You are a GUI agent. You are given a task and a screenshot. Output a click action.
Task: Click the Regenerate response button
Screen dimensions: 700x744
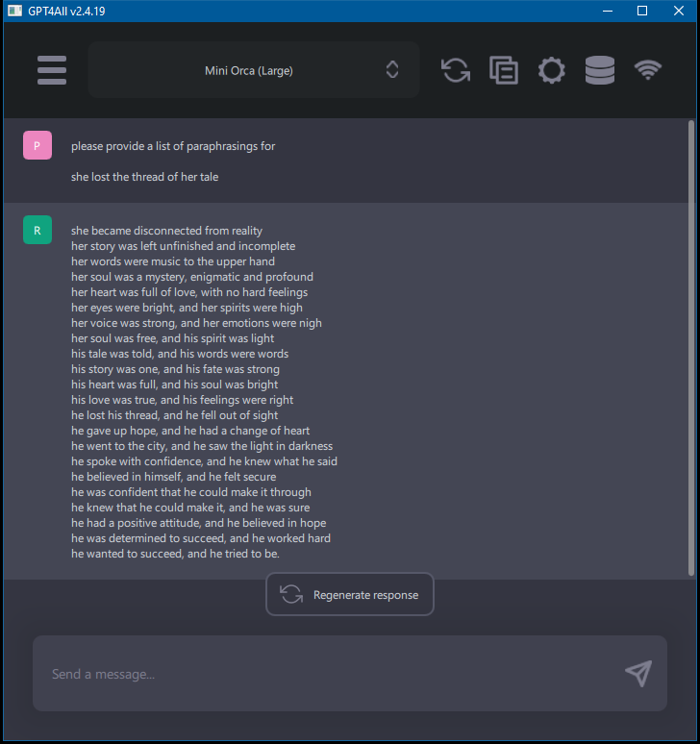click(x=350, y=595)
